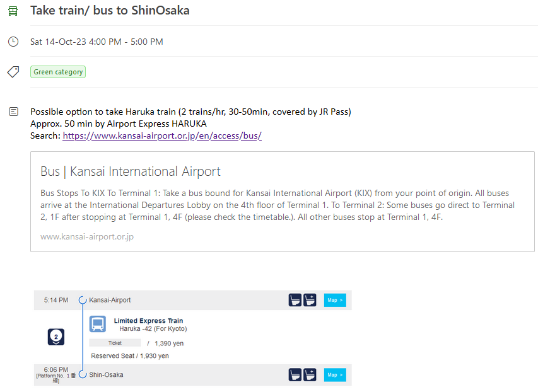The height and width of the screenshot is (392, 538).
Task: Click the tag icon beside Green category
Action: (13, 72)
